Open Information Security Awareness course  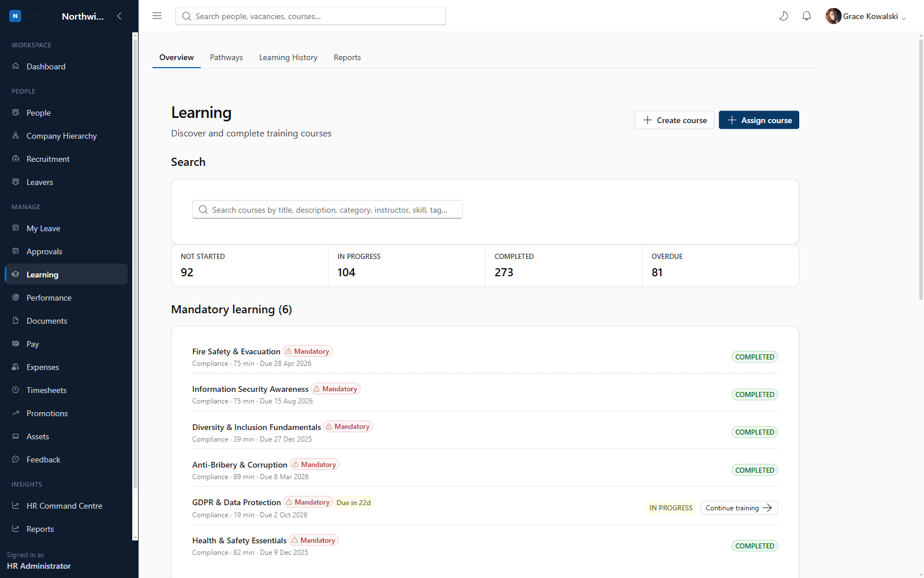[x=250, y=389]
